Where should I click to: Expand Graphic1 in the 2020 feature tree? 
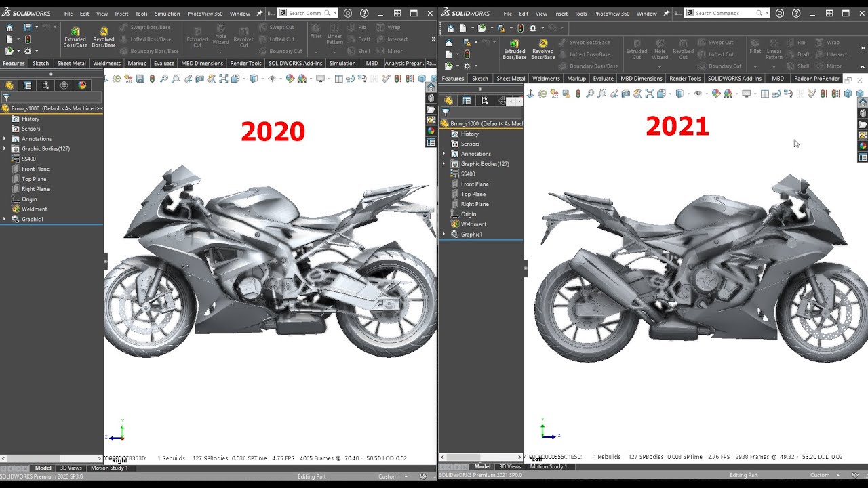pos(5,219)
